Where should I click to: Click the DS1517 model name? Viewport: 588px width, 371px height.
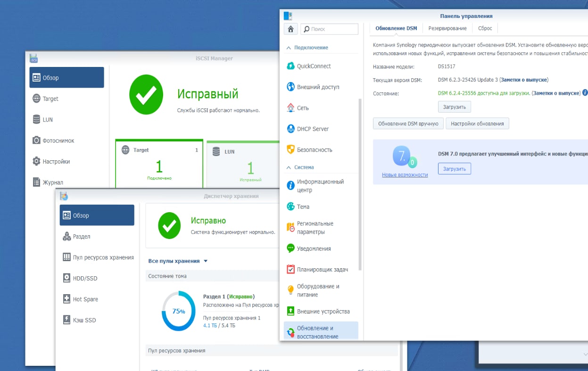(x=447, y=66)
